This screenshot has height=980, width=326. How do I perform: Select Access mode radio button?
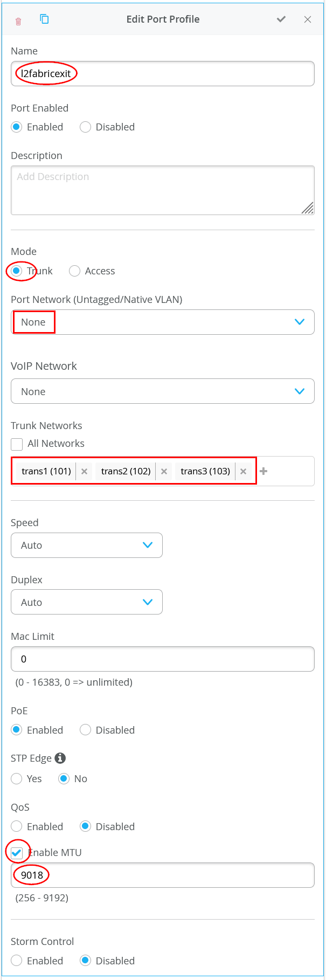(75, 271)
